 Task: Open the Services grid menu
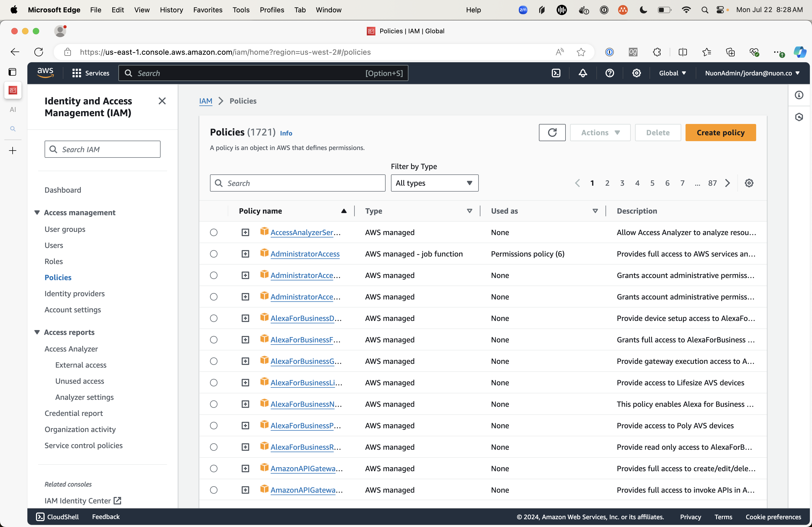[x=90, y=73]
